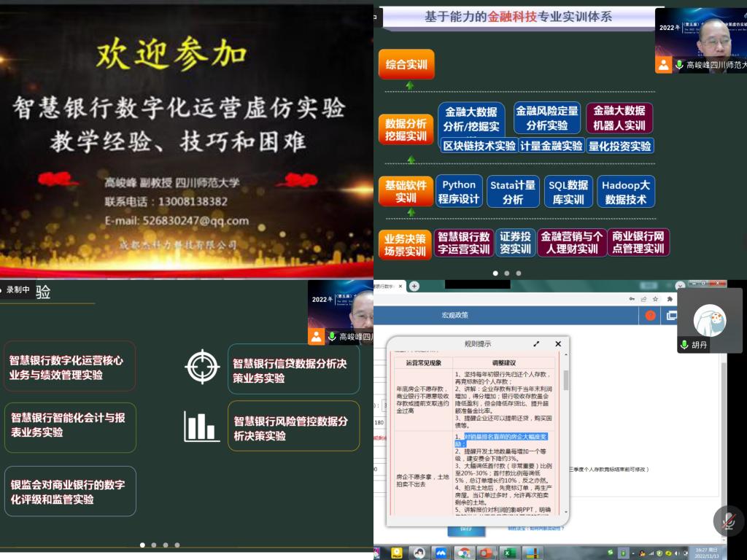Image resolution: width=747 pixels, height=560 pixels.
Task: Expand the 规则提示 dialog to fullscreen
Action: click(x=536, y=344)
